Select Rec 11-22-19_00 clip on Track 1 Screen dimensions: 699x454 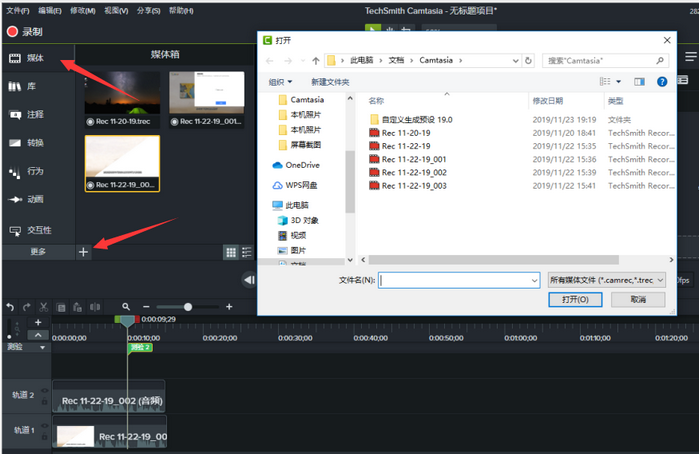click(x=110, y=432)
